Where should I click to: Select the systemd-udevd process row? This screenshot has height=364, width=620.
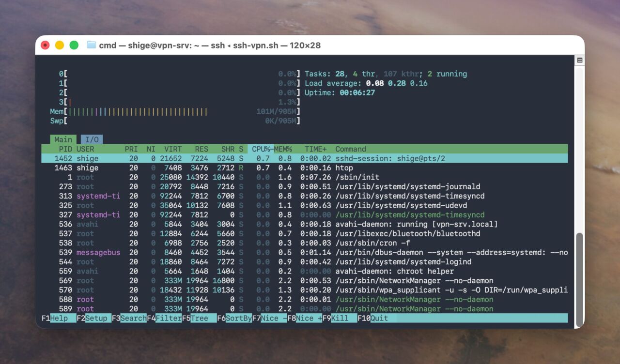click(x=304, y=205)
